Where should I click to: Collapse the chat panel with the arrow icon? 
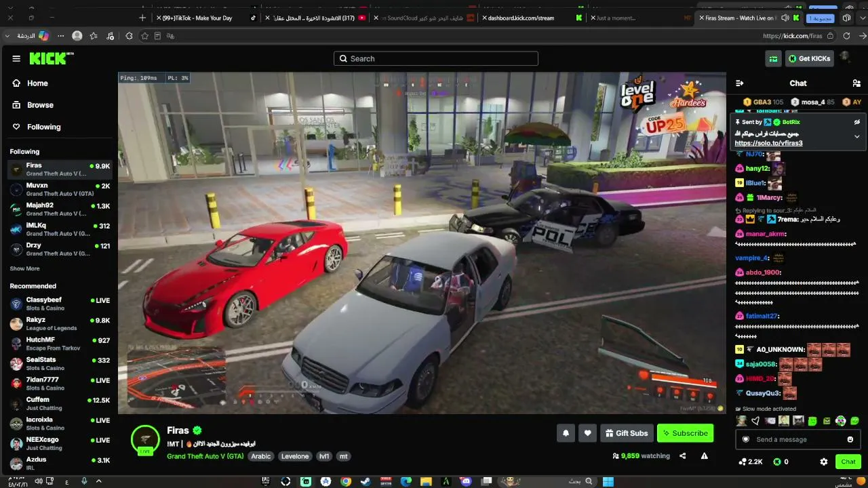[740, 83]
